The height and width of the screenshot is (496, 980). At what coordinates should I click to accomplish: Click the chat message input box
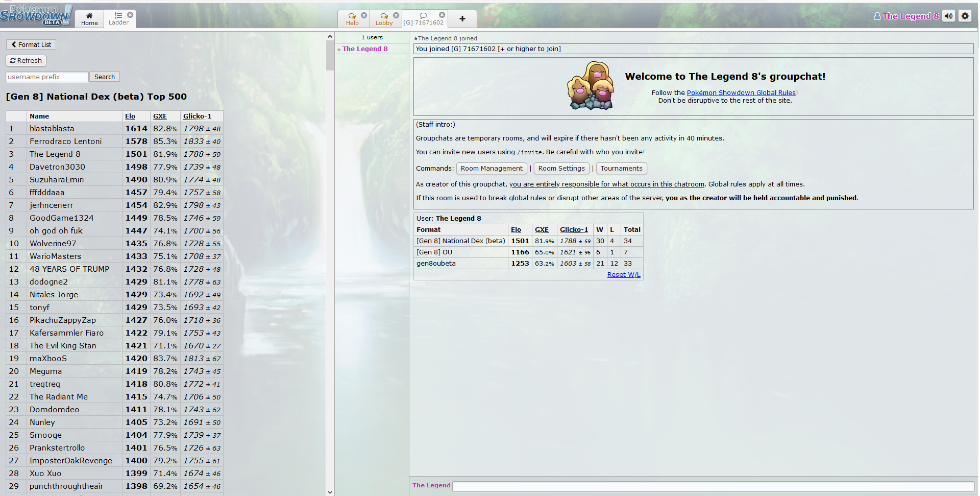coord(714,486)
